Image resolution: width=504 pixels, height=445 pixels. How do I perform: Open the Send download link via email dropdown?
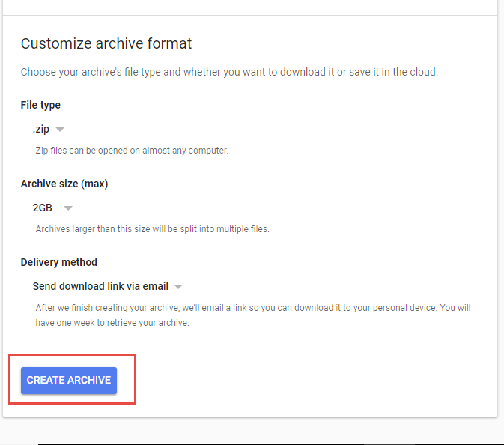point(108,286)
